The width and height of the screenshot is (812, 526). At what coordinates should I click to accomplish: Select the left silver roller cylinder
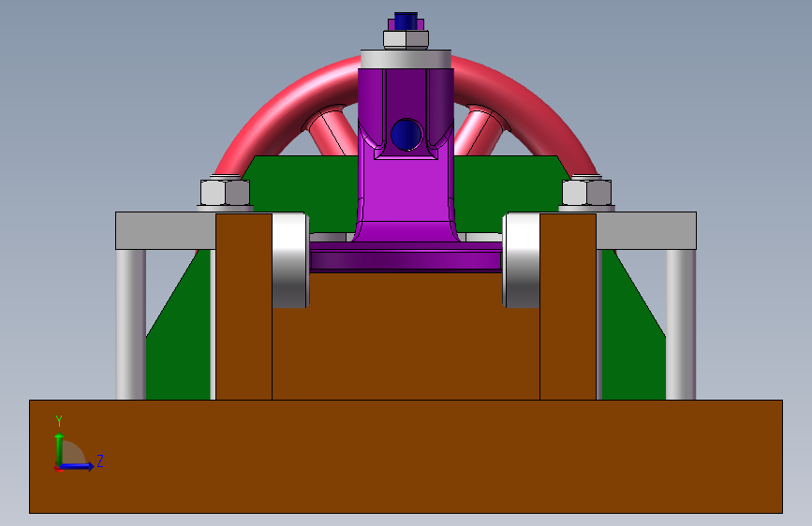point(290,260)
